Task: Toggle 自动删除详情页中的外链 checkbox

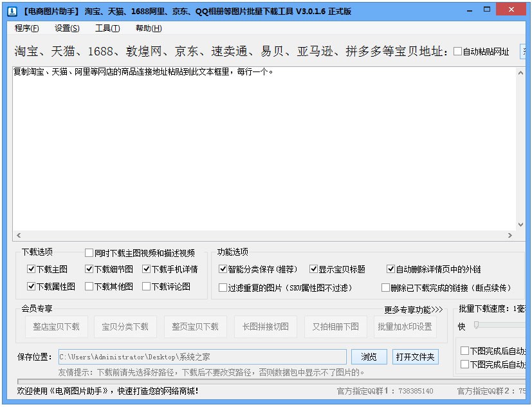Action: pos(391,269)
